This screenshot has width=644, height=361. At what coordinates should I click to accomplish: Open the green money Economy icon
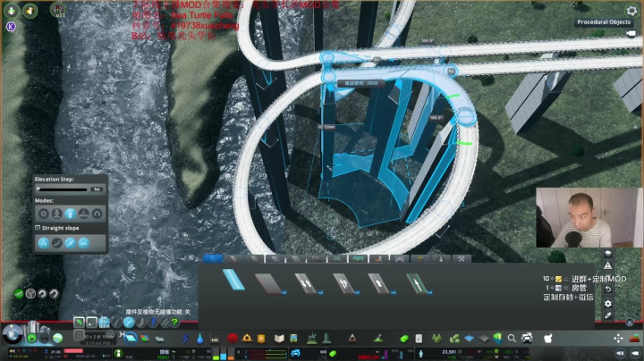tap(404, 339)
